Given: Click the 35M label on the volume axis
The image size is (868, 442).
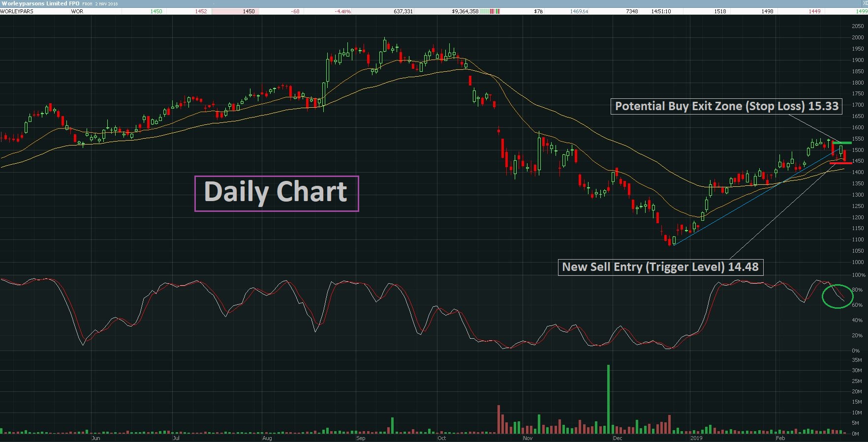Looking at the screenshot, I should pyautogui.click(x=857, y=360).
